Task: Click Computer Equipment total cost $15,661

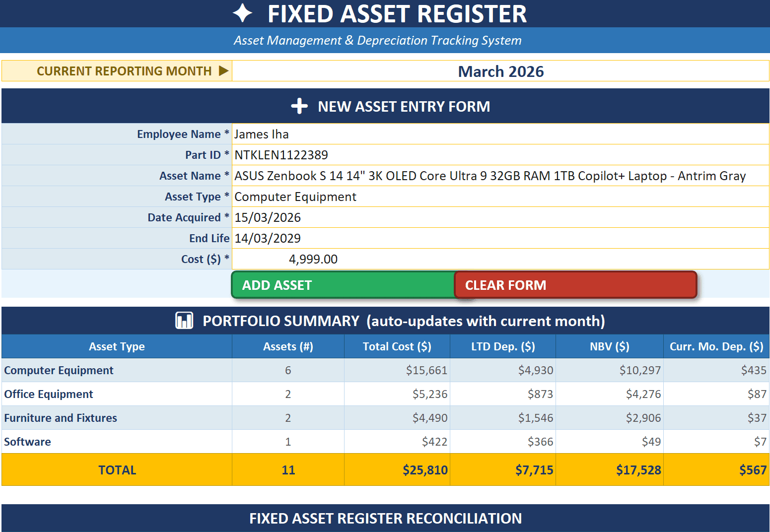Action: point(397,370)
